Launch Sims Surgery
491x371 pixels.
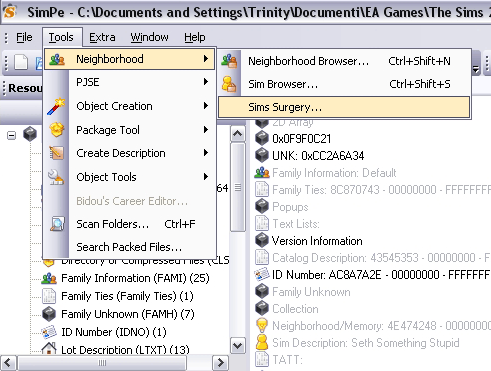tap(344, 107)
